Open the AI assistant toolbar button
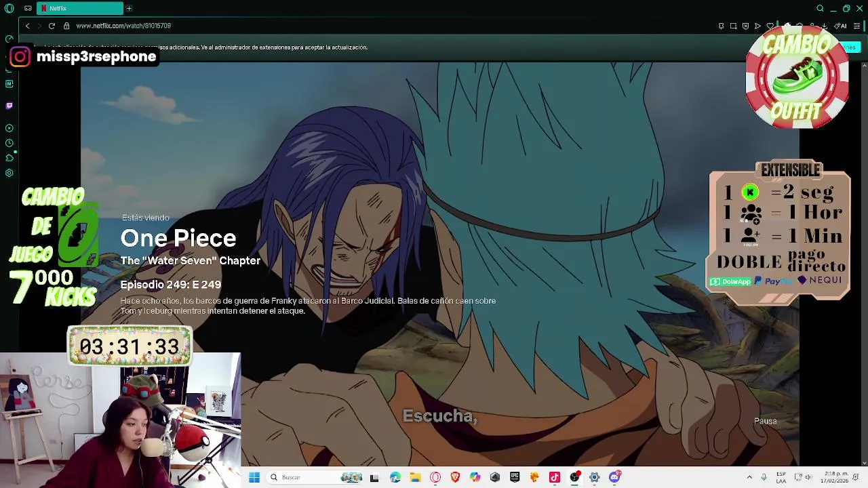The image size is (868, 488). point(841,26)
